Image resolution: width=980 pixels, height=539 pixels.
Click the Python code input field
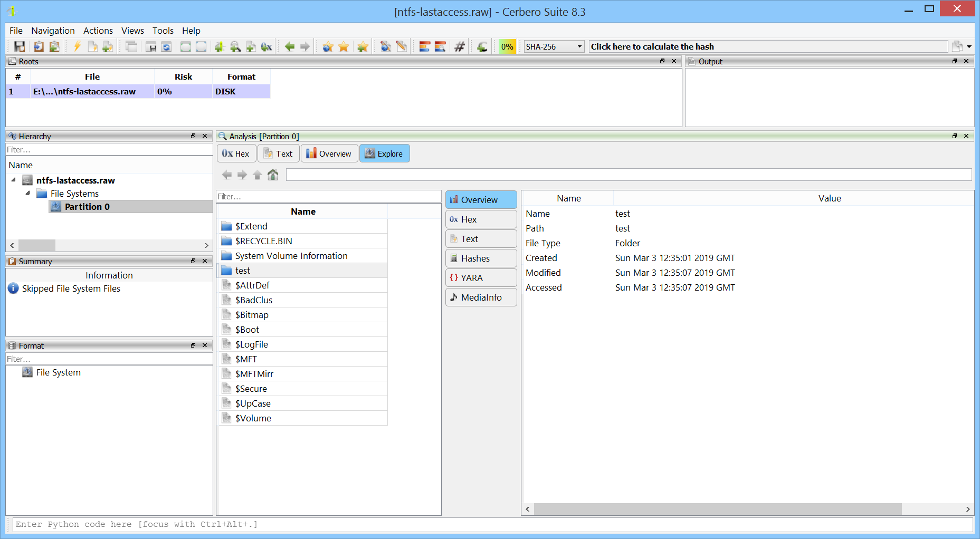[492, 524]
